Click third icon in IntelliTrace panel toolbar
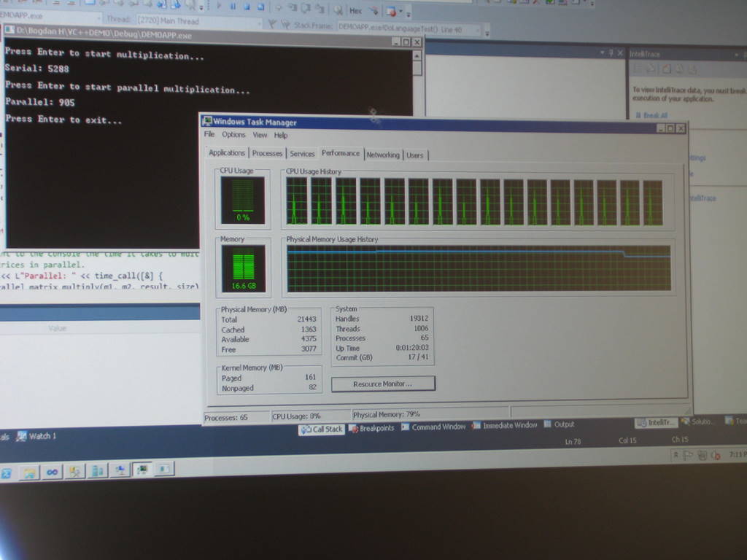Screen dimensions: 747x560 [x=667, y=69]
